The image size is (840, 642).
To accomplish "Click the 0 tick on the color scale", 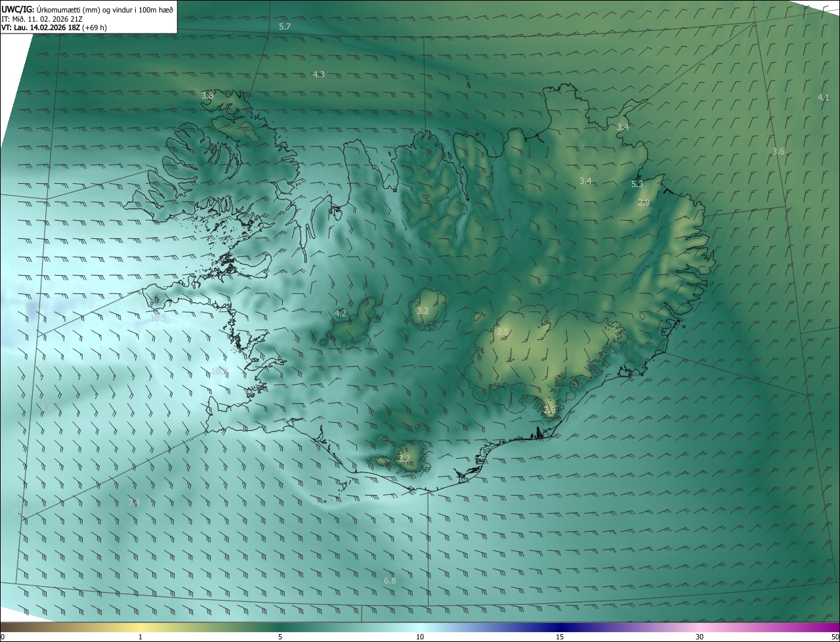I will point(3,637).
